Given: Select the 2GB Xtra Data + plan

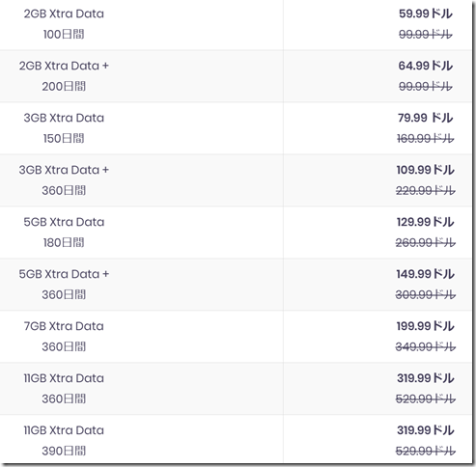Looking at the screenshot, I should 64,66.
